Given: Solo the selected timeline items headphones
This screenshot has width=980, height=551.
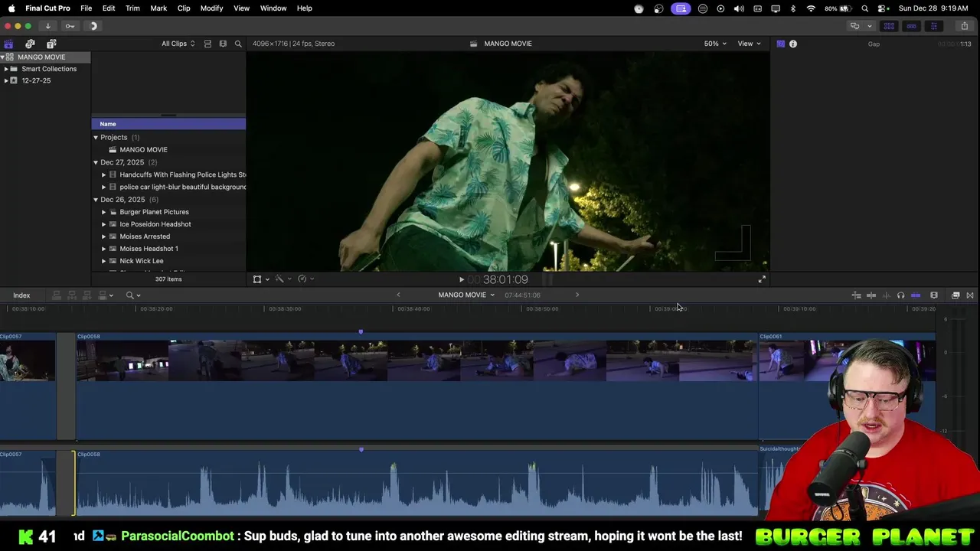Looking at the screenshot, I should pos(900,295).
